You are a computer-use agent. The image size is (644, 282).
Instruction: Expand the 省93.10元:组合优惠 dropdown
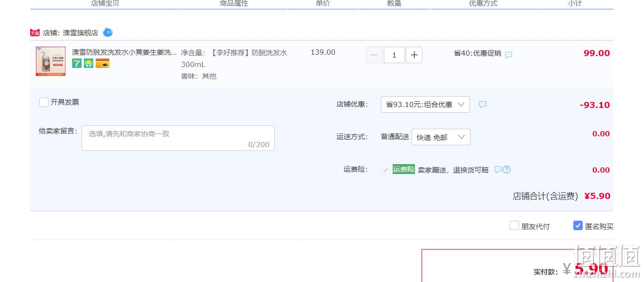click(425, 104)
